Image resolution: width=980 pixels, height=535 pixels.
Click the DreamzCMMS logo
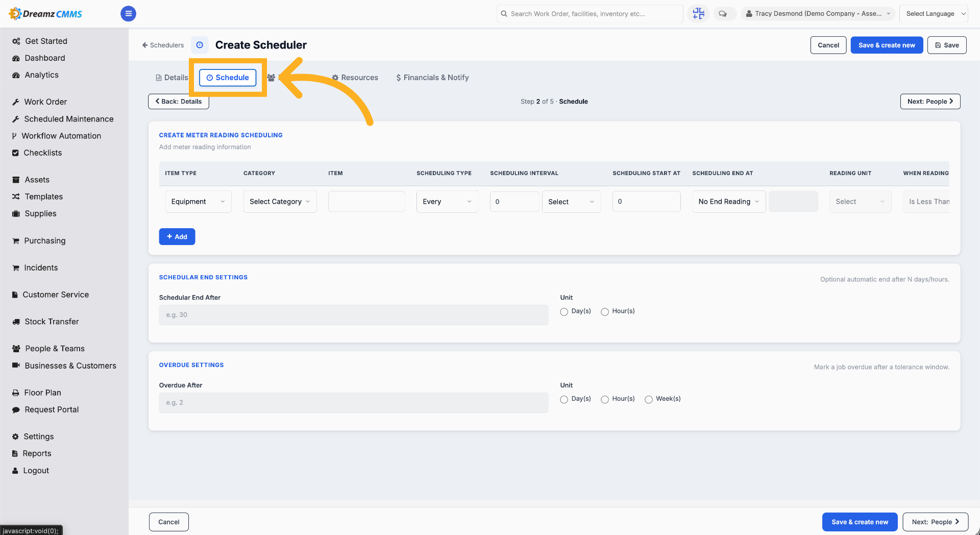[45, 14]
